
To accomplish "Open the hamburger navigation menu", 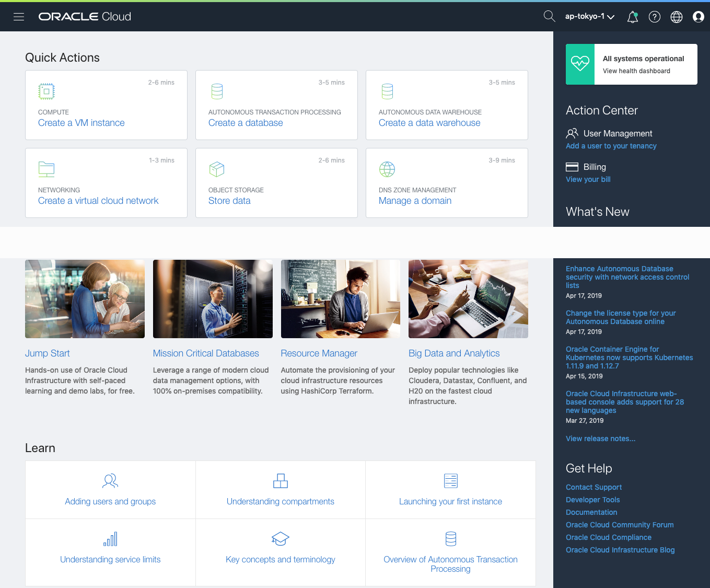I will (19, 17).
